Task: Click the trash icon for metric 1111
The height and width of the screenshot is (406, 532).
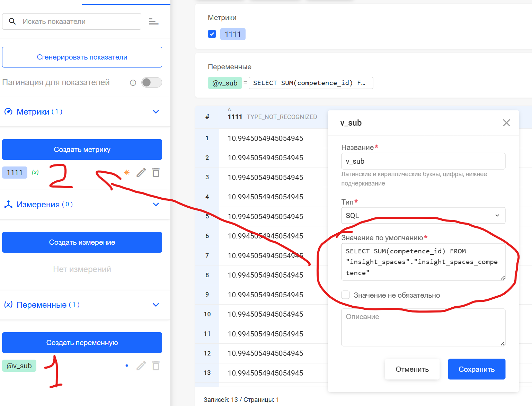Action: tap(156, 172)
